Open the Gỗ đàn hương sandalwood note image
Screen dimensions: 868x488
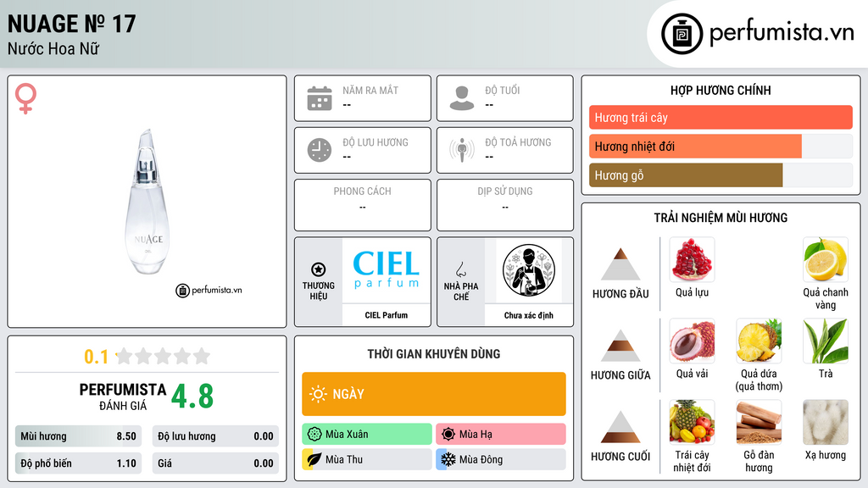(x=759, y=422)
